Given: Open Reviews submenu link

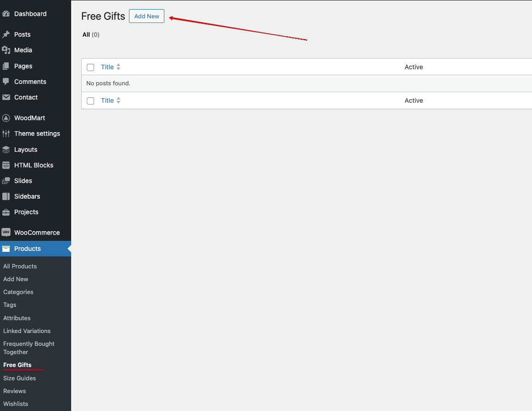Looking at the screenshot, I should point(15,391).
